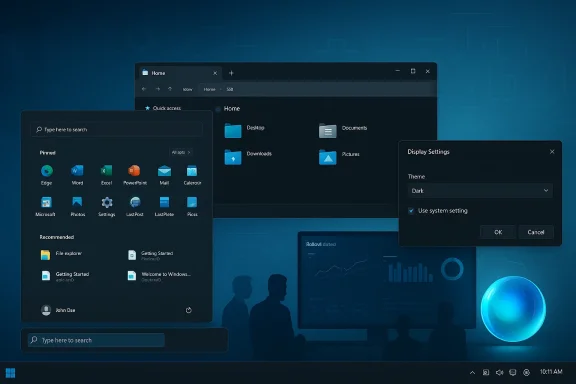Add a new Explorer tab

point(231,73)
